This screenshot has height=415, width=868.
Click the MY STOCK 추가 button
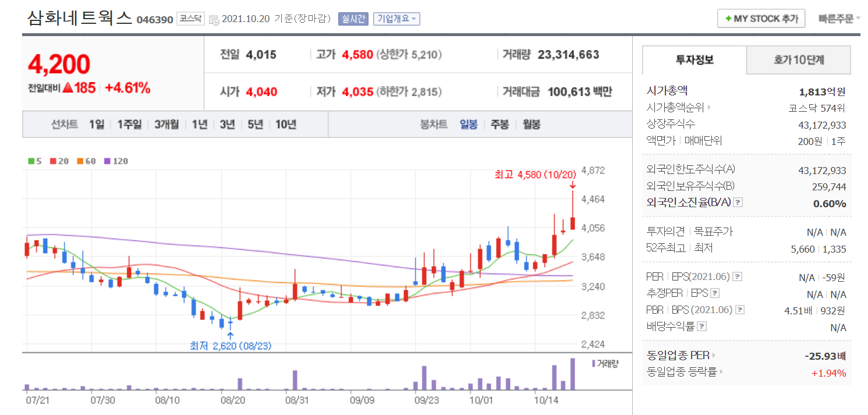pos(761,19)
